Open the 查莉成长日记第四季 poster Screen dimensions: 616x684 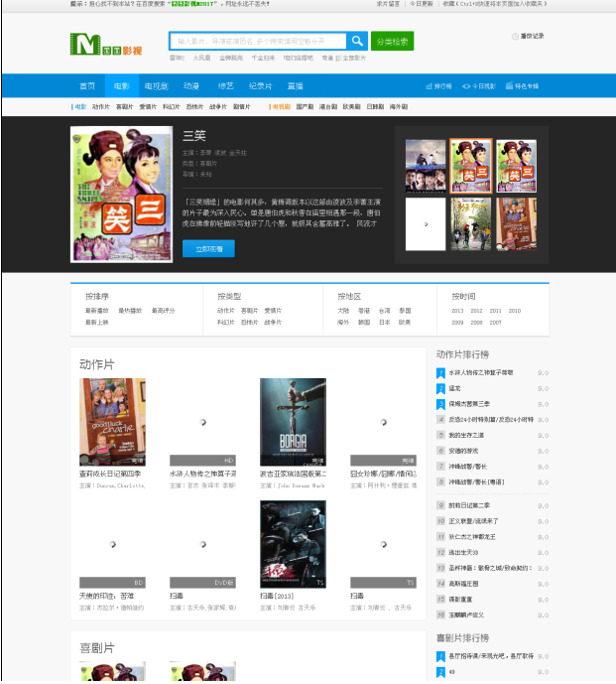coord(112,422)
